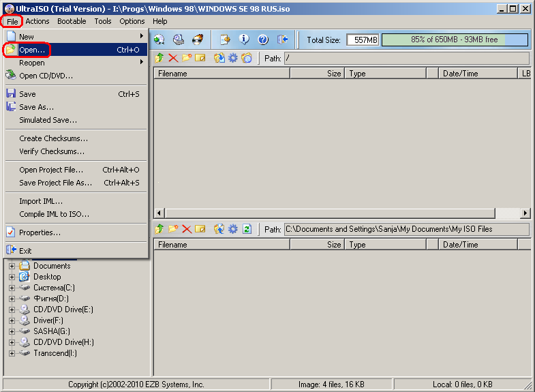
Task: Choose Properties... in the File menu
Action: pyautogui.click(x=76, y=232)
